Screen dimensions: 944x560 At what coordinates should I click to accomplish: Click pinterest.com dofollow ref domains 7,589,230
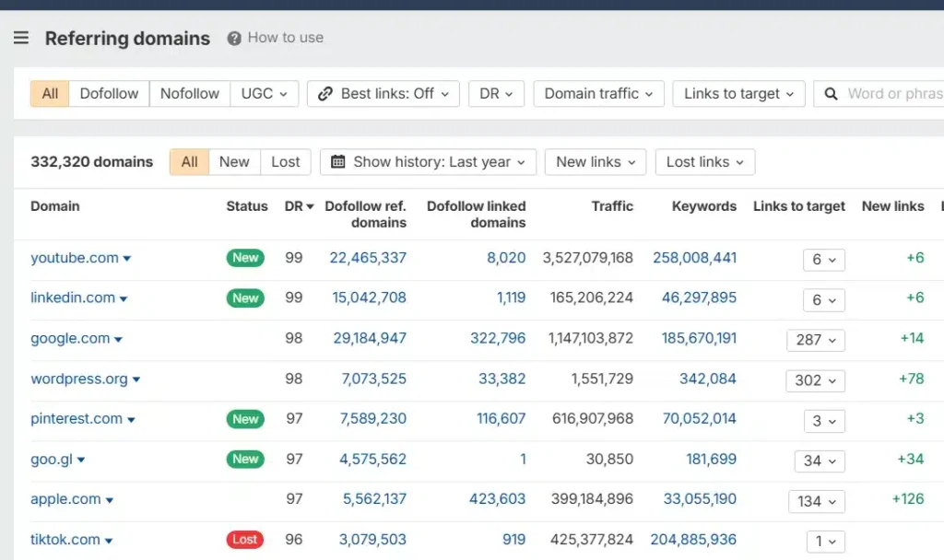pyautogui.click(x=373, y=419)
